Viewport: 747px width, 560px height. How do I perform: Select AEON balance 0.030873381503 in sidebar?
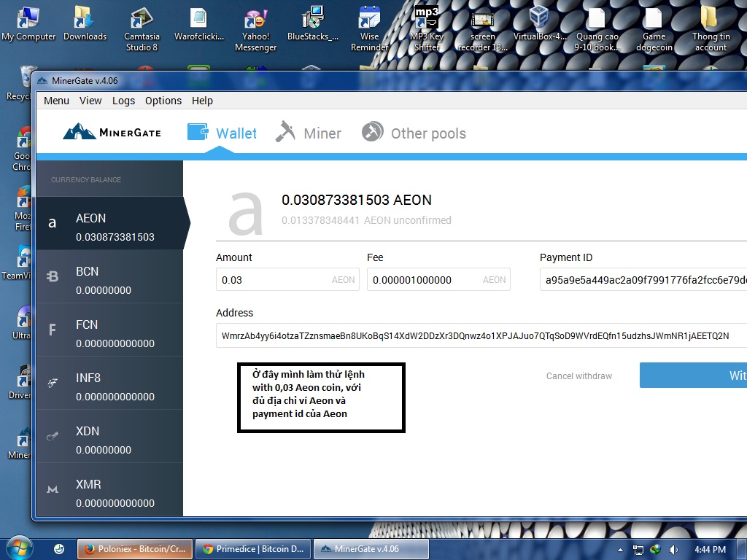[115, 237]
